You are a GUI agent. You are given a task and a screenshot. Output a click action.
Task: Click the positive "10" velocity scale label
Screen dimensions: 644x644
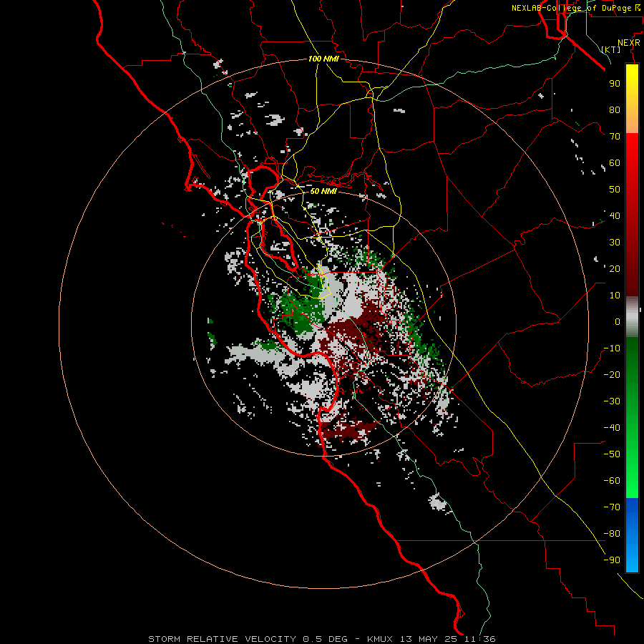615,296
